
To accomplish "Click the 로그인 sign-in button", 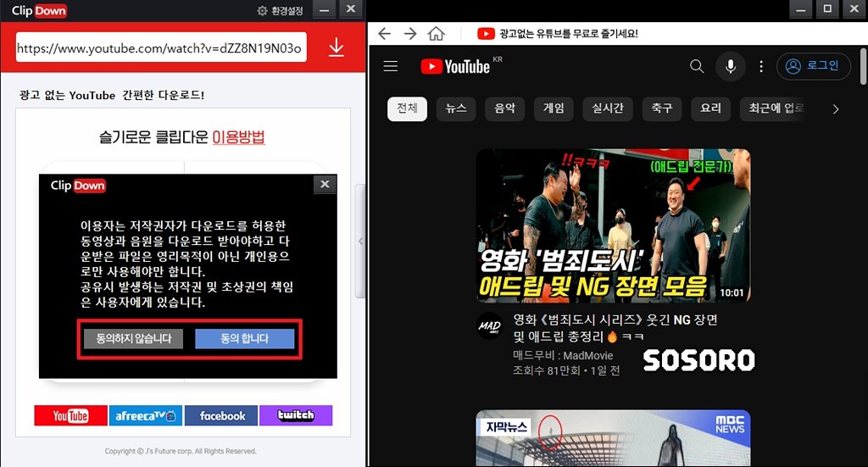I will 813,66.
